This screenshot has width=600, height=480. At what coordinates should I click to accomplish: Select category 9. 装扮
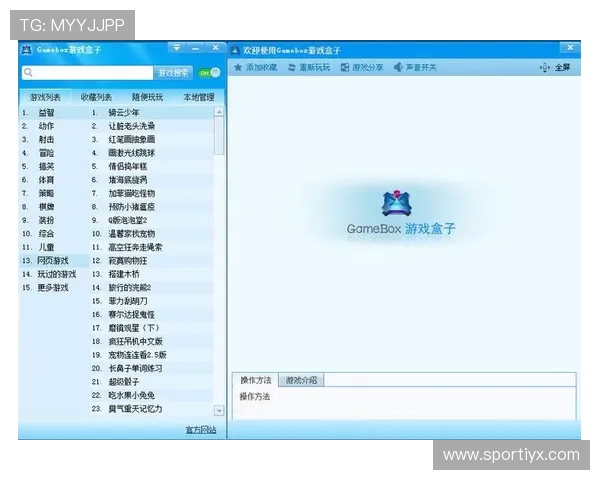point(54,220)
